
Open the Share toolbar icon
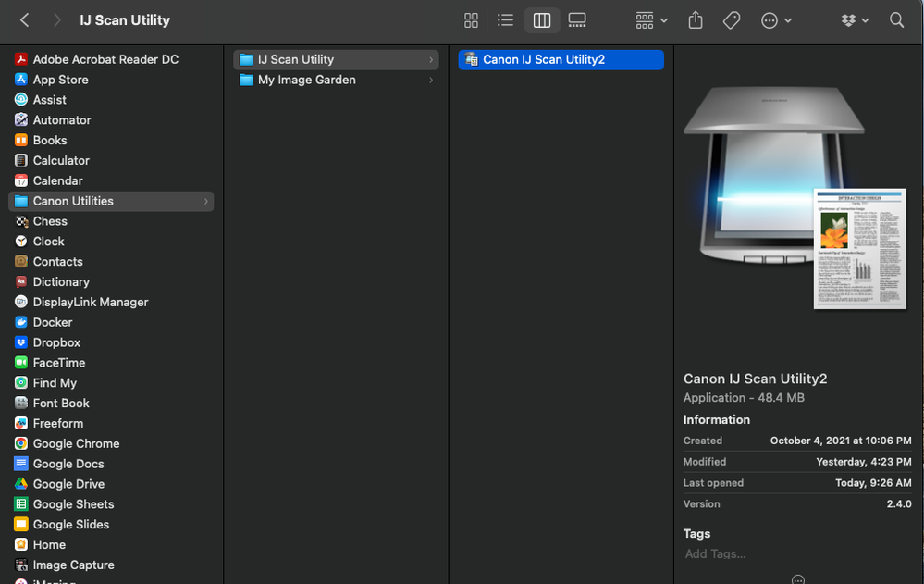click(696, 20)
